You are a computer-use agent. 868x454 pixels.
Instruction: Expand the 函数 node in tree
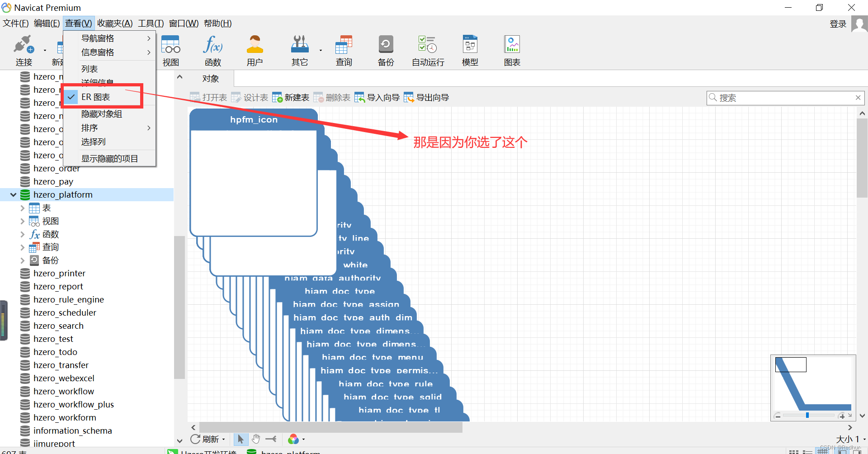(x=23, y=234)
